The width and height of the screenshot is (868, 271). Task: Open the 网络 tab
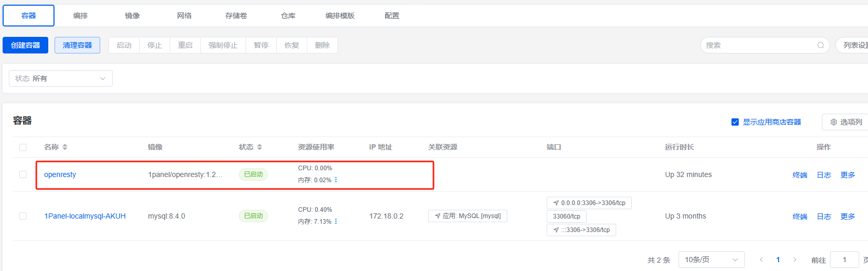click(184, 16)
